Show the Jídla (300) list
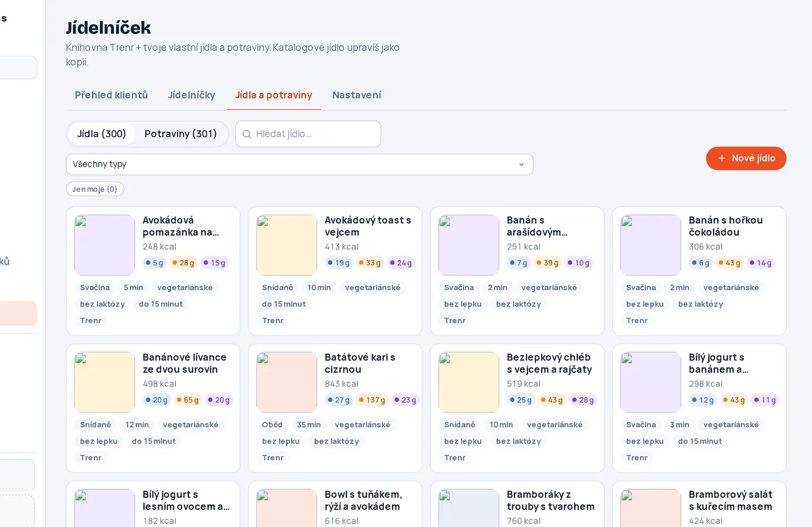Viewport: 812px width, 527px height. click(x=101, y=134)
